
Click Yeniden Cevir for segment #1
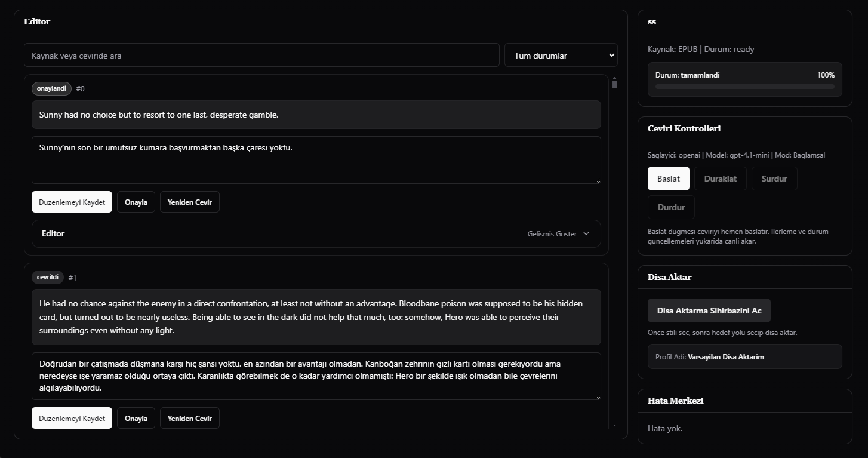189,419
